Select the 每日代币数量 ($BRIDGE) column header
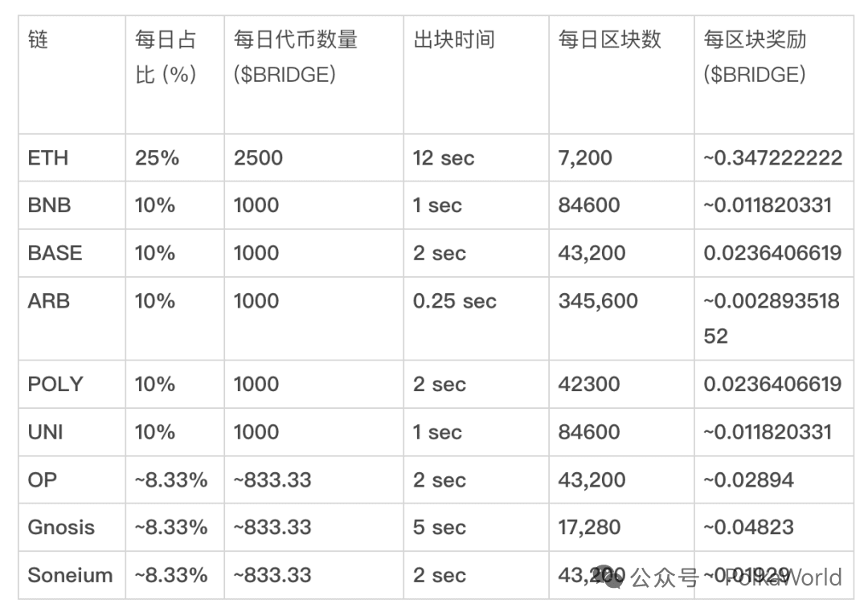The width and height of the screenshot is (868, 616). point(295,57)
